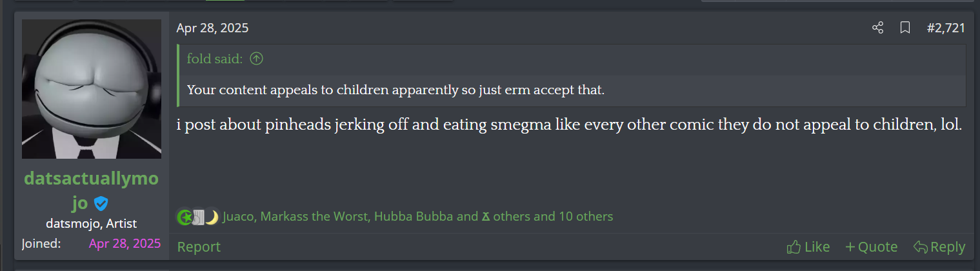Screen dimensions: 980x271
Task: Click the gray middle reaction icon
Action: point(198,217)
